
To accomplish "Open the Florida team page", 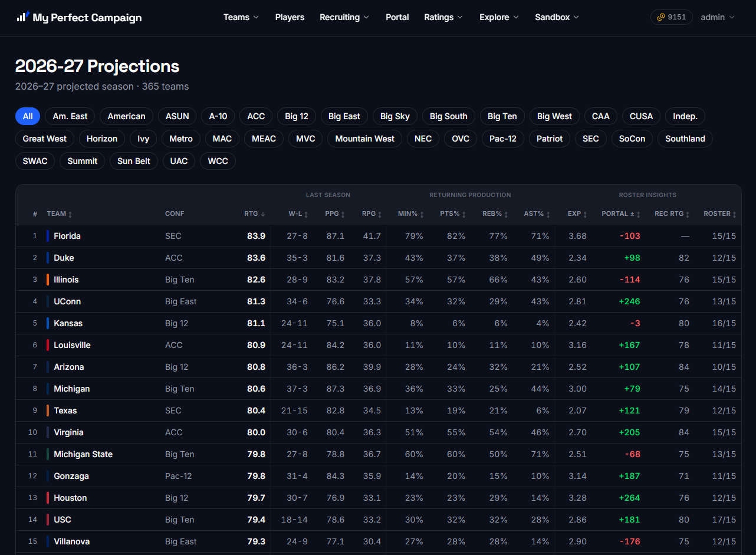I will (x=67, y=236).
